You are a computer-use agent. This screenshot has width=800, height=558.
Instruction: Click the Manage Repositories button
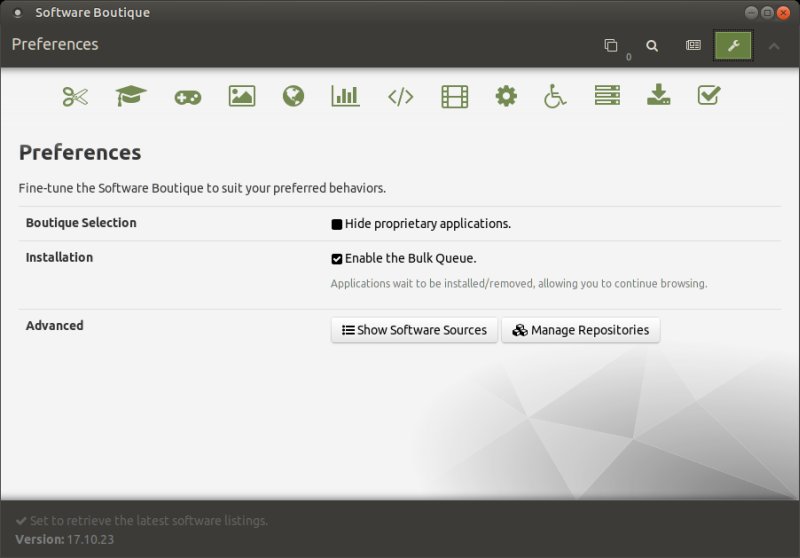pyautogui.click(x=580, y=330)
